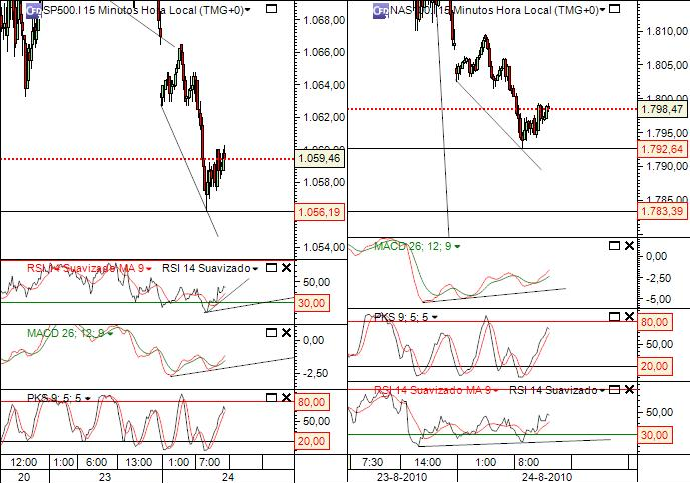Screen dimensions: 690x485
Task: Open SP500.I 15 Minutos timeframe dropdown
Action: 248,10
